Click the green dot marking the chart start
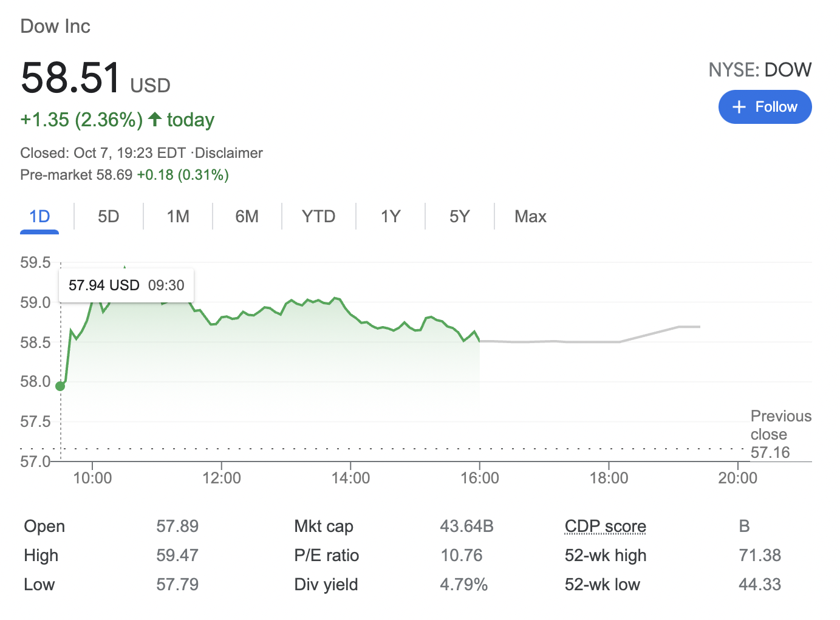Image resolution: width=840 pixels, height=620 pixels. (60, 385)
